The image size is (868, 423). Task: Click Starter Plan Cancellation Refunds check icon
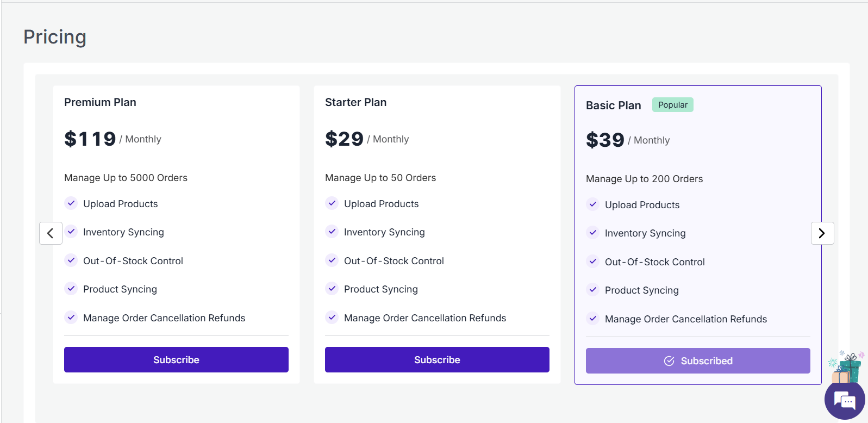pyautogui.click(x=332, y=318)
